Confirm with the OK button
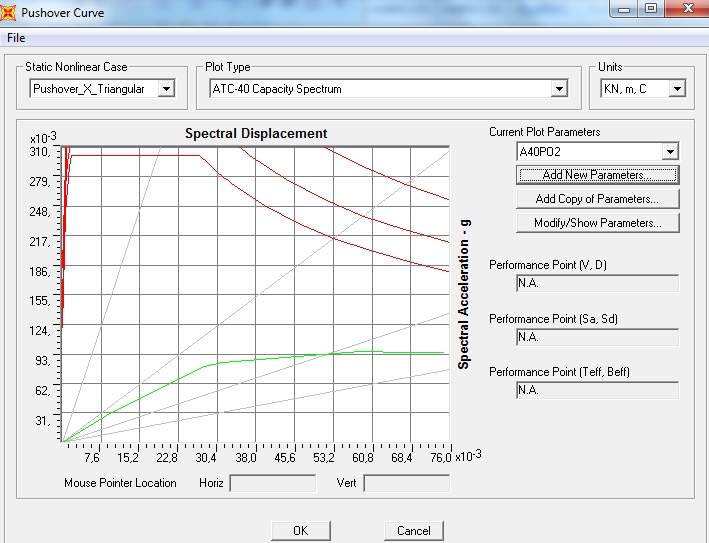The height and width of the screenshot is (543, 709). pyautogui.click(x=301, y=531)
